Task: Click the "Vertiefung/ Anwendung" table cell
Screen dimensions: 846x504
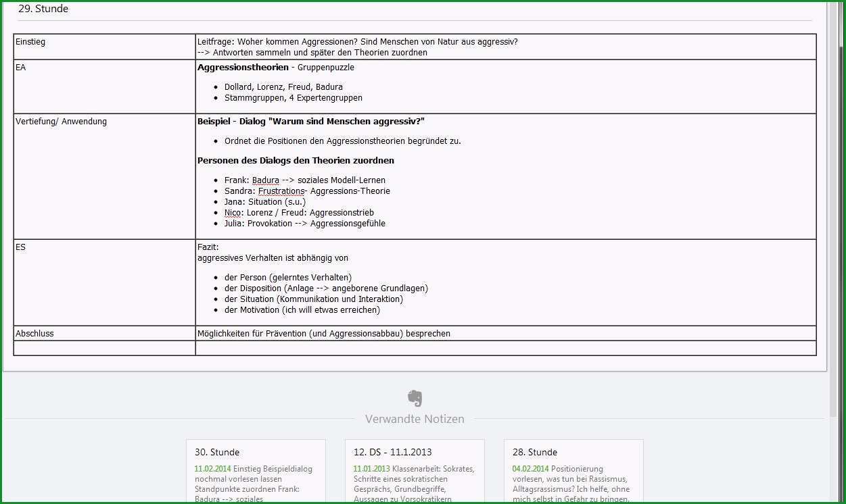Action: point(105,176)
